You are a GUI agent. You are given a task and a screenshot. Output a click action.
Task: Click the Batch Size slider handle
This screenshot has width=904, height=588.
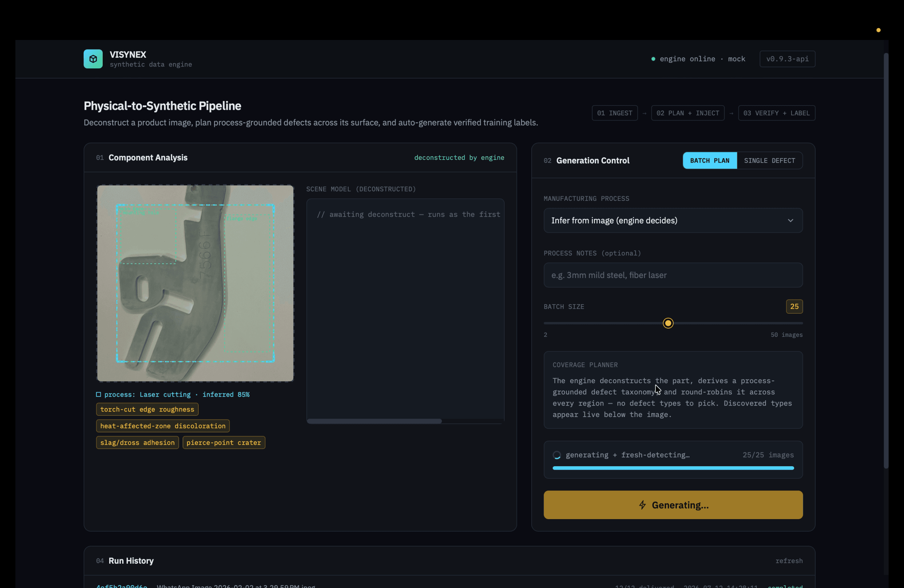point(668,323)
